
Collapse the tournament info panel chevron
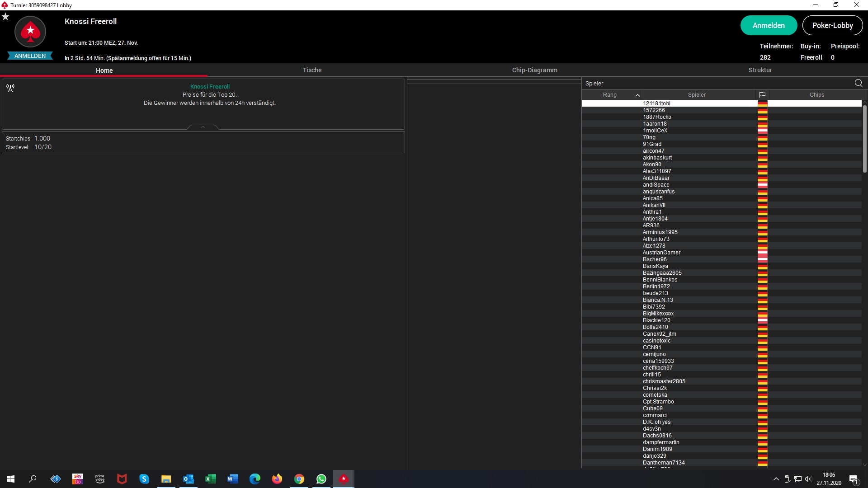pyautogui.click(x=203, y=127)
